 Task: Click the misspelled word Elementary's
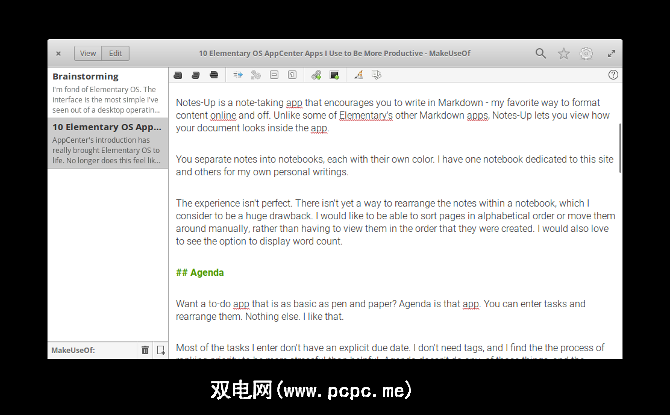click(x=366, y=115)
